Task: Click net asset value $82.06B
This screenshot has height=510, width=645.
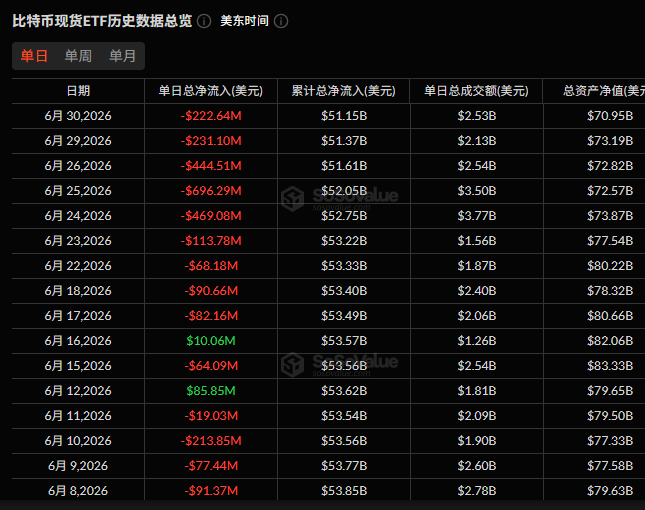Action: coord(610,341)
